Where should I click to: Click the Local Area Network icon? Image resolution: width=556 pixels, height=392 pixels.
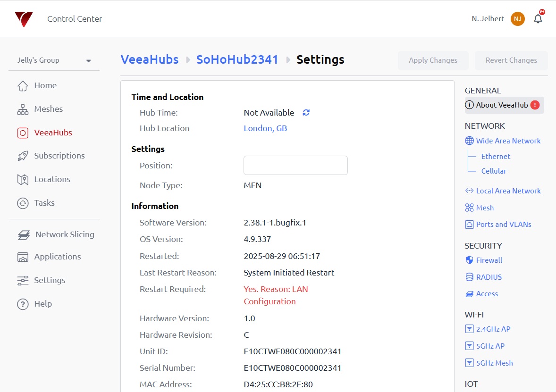click(469, 191)
